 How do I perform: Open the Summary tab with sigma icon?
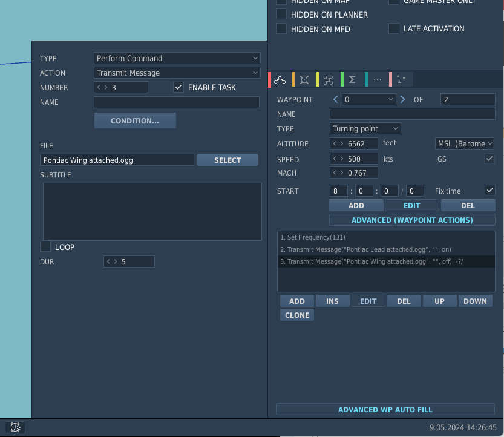coord(352,80)
